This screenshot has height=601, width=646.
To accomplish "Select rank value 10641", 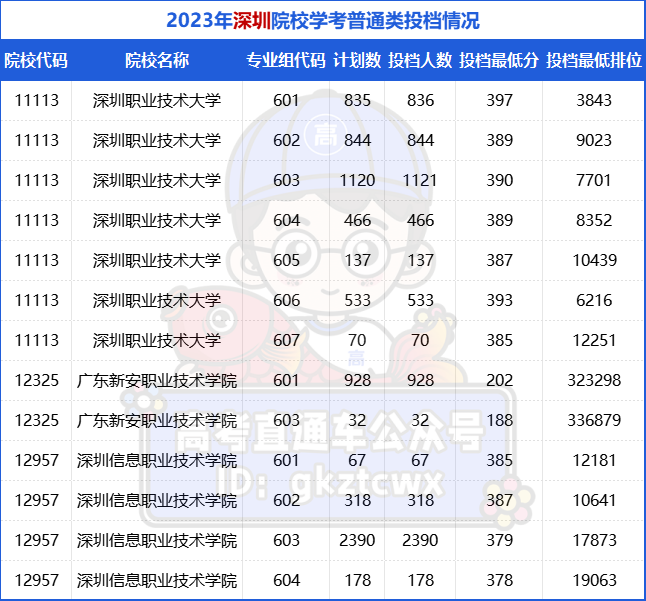I will click(x=595, y=500).
